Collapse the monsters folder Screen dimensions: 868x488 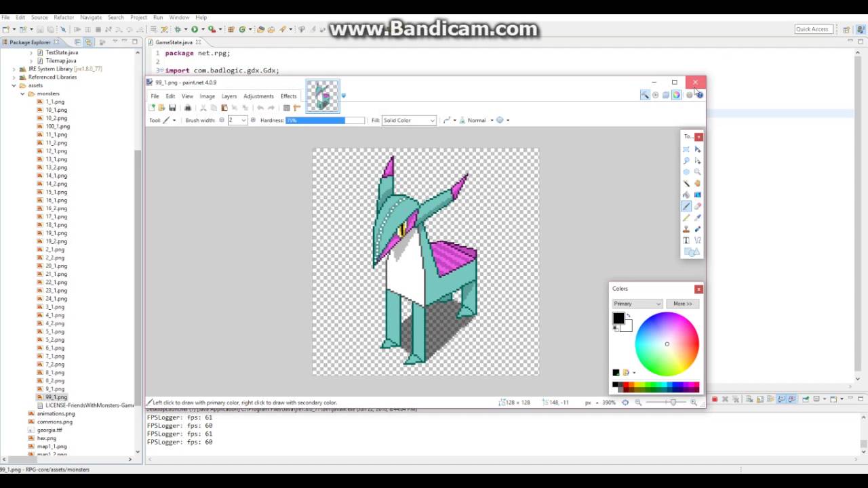pos(22,94)
